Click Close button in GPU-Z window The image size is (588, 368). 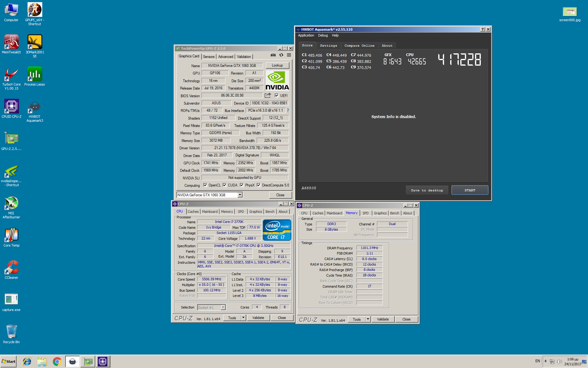(x=280, y=195)
